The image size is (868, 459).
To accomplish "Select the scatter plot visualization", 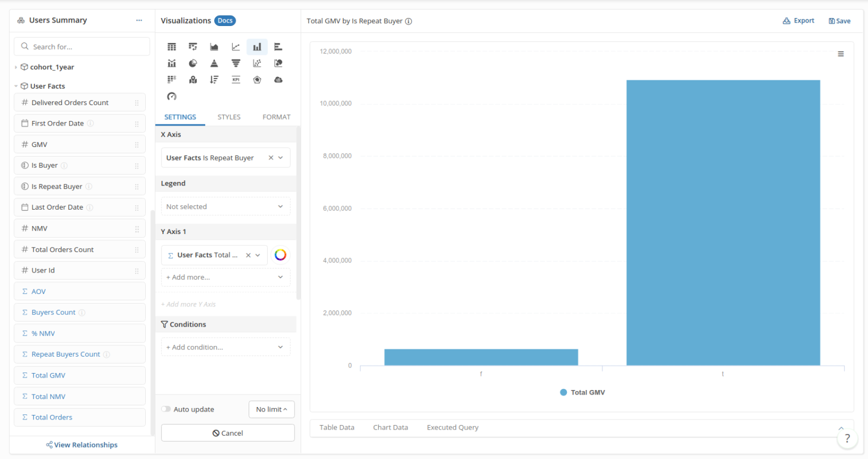I will (257, 63).
